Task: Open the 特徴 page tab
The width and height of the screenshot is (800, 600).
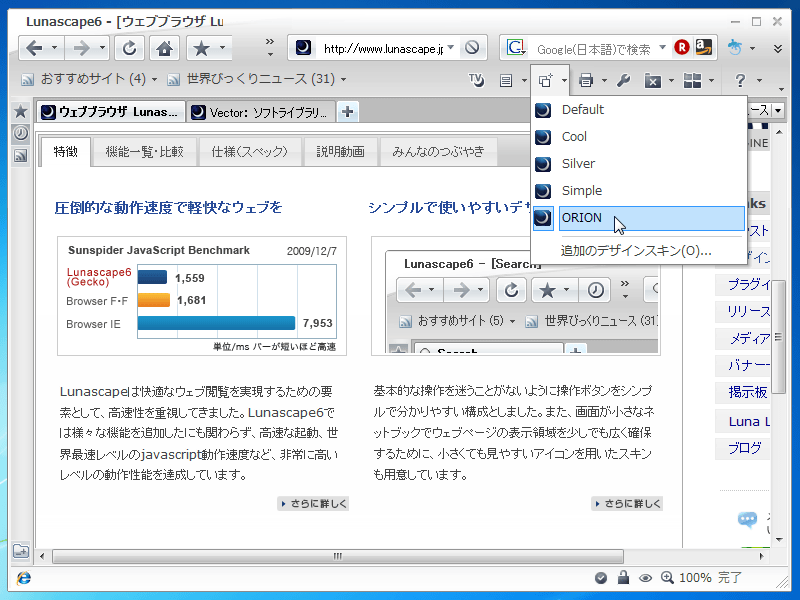Action: click(x=66, y=152)
